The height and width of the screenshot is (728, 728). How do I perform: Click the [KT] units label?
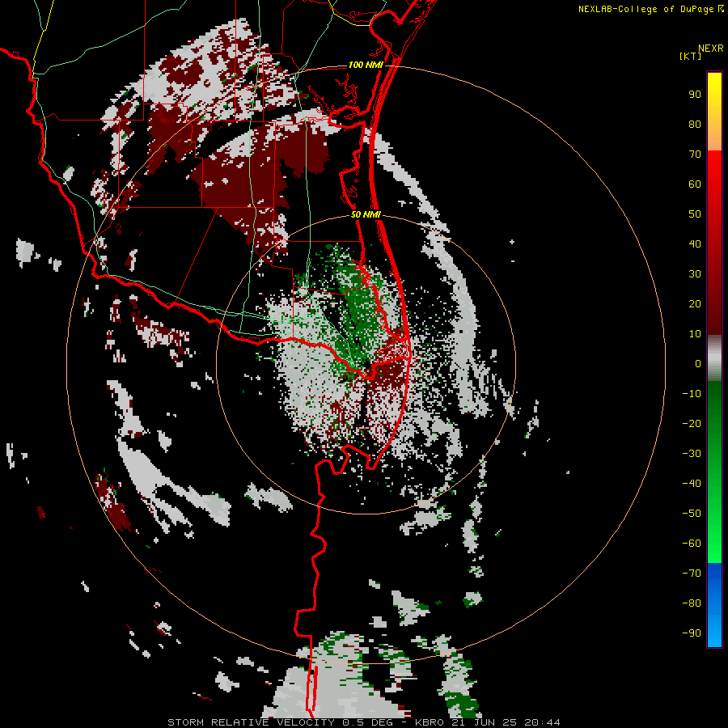tap(690, 56)
